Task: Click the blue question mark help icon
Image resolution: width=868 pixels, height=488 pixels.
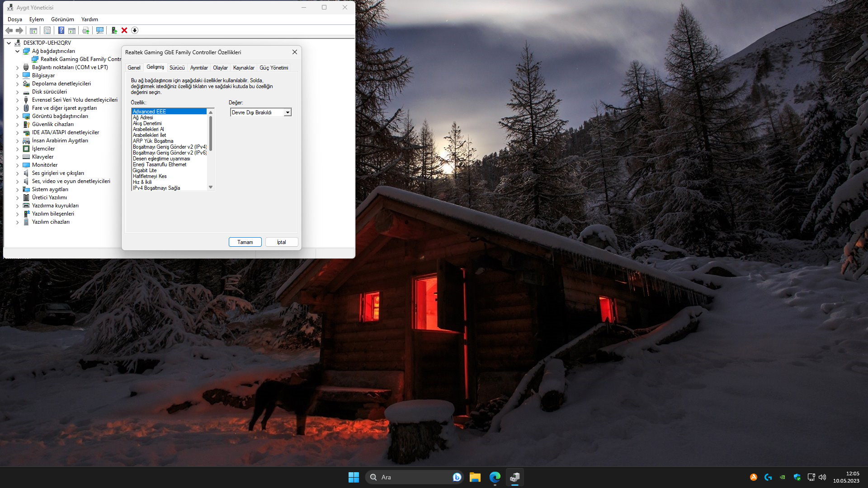Action: pos(61,30)
